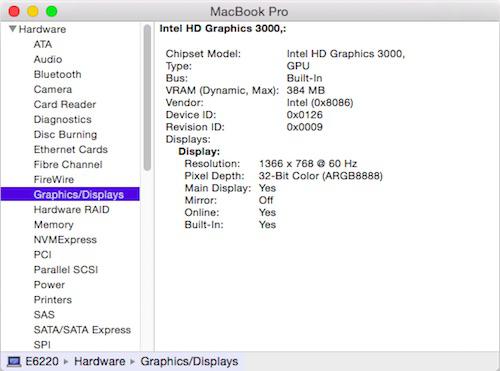Click the bold 'Display:' subheading
The width and height of the screenshot is (500, 371).
[x=199, y=151]
